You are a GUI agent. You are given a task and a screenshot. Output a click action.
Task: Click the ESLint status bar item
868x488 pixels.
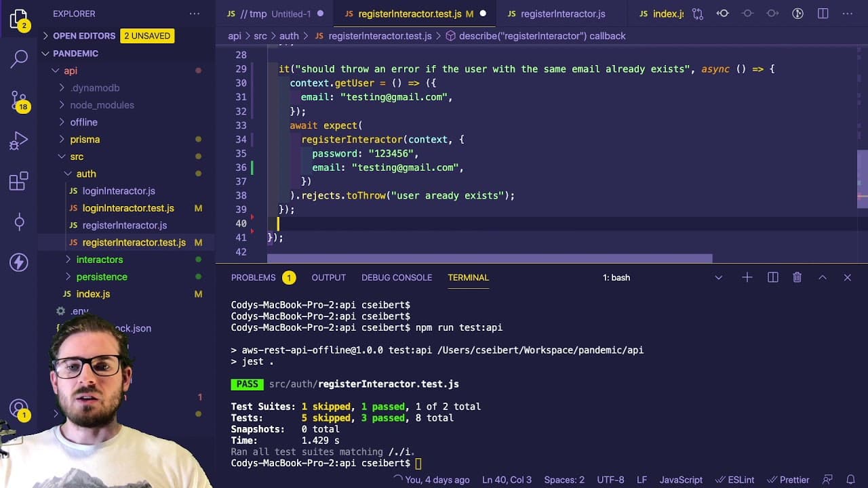[734, 479]
